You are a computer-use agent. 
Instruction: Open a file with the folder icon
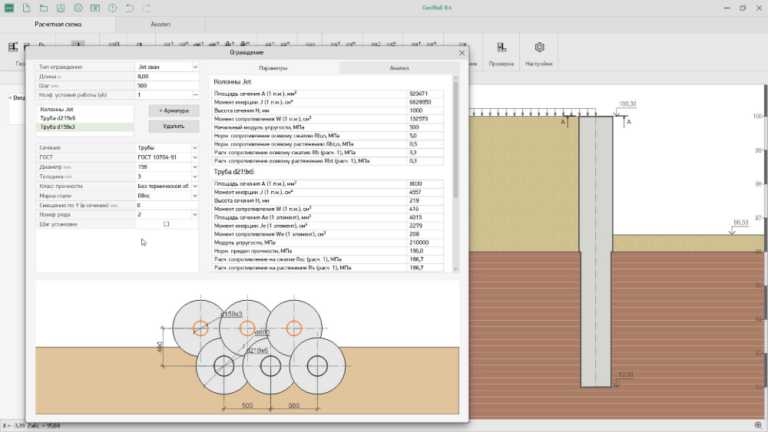pyautogui.click(x=44, y=8)
